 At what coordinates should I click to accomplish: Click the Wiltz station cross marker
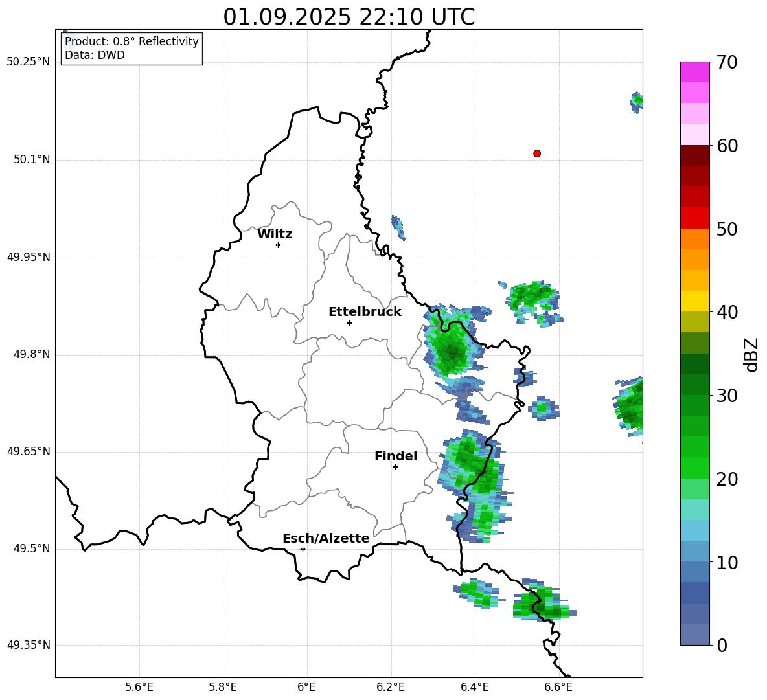(278, 245)
